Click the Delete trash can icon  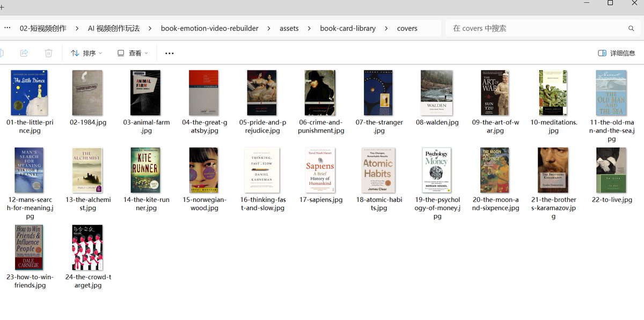tap(48, 53)
